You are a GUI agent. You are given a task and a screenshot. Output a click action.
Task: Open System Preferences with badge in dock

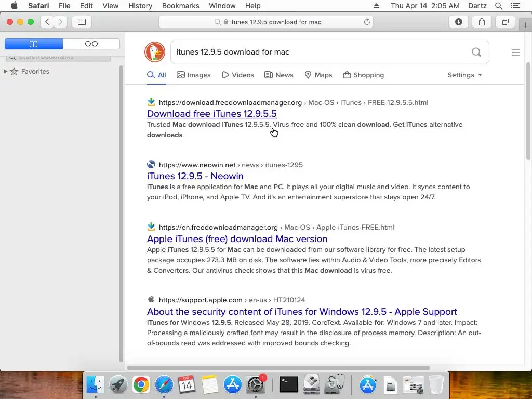pos(256,385)
